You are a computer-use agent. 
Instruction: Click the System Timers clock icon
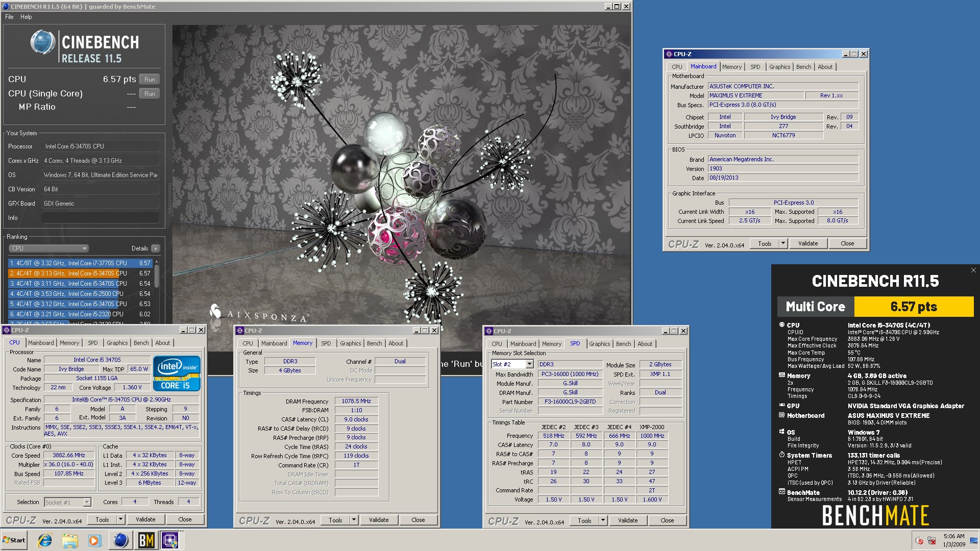[x=781, y=455]
